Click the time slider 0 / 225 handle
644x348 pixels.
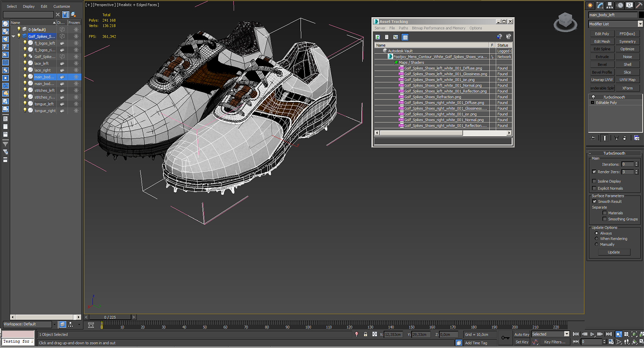111,317
